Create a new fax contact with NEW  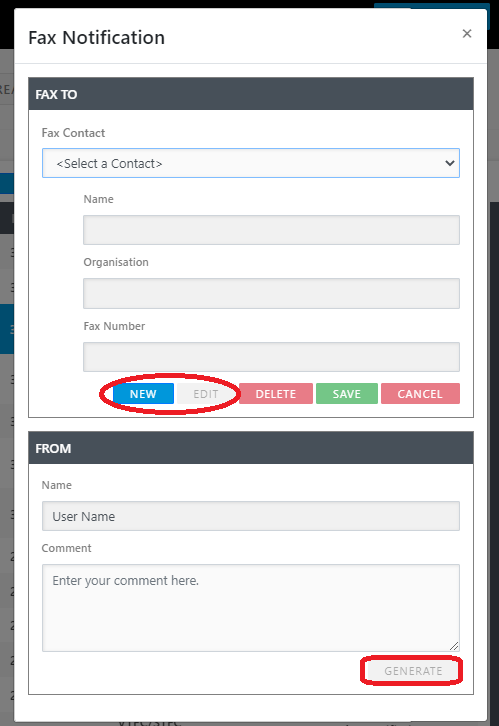(x=143, y=394)
